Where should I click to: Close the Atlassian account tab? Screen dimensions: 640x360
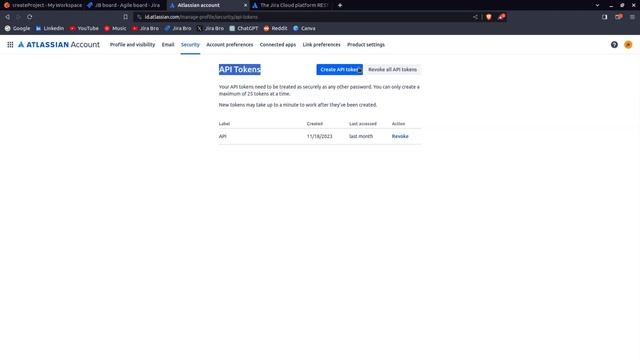245,5
